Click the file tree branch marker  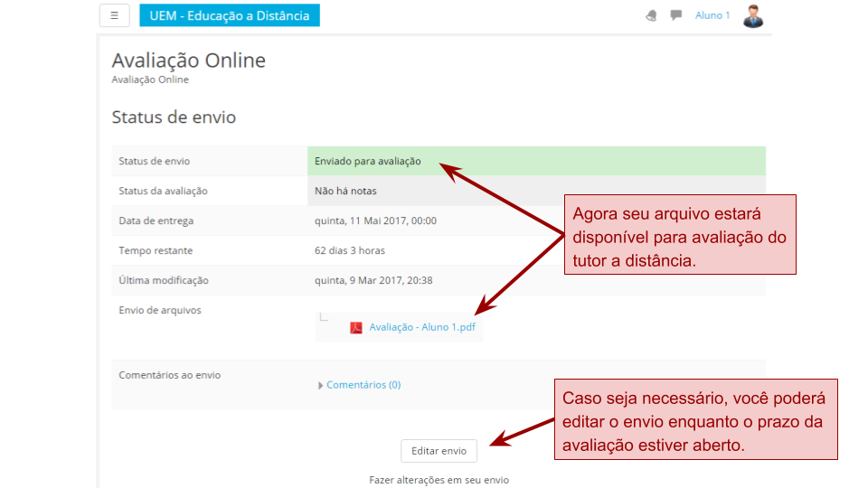coord(324,316)
